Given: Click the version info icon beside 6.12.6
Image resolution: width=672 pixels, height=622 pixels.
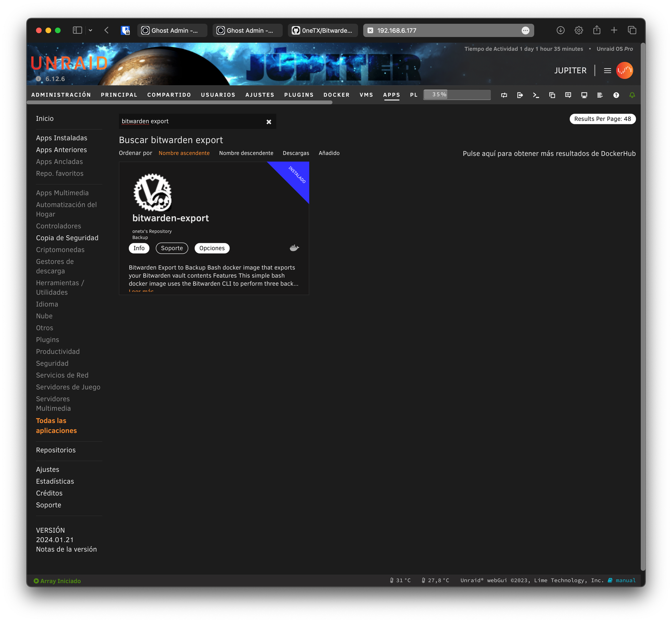Looking at the screenshot, I should [39, 79].
